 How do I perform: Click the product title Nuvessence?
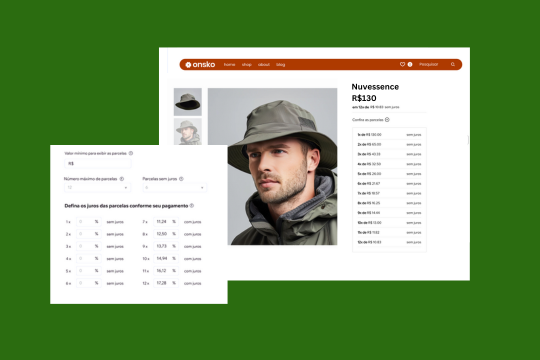375,87
